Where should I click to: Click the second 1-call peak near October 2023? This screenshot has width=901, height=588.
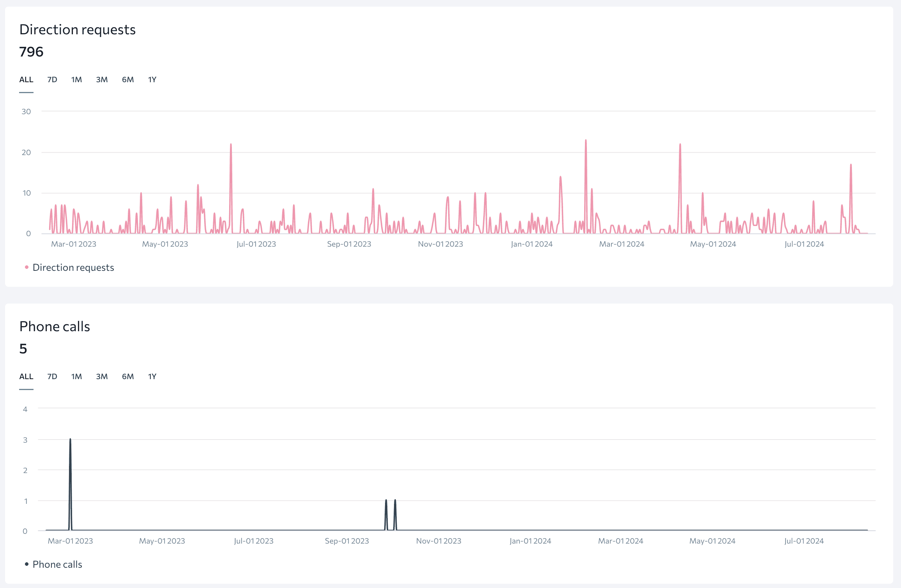395,500
